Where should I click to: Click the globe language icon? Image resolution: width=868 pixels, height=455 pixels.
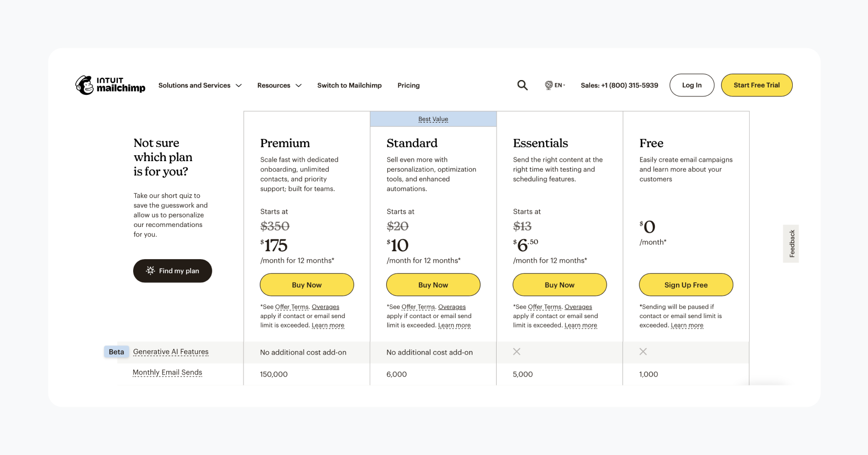click(x=549, y=85)
